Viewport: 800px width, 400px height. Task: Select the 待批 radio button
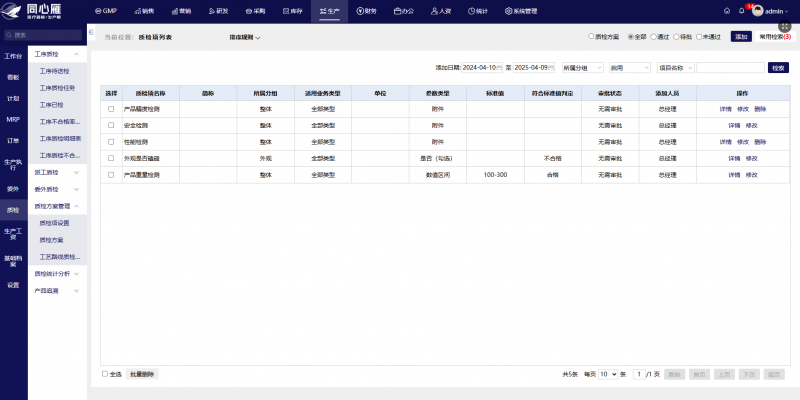click(x=676, y=37)
